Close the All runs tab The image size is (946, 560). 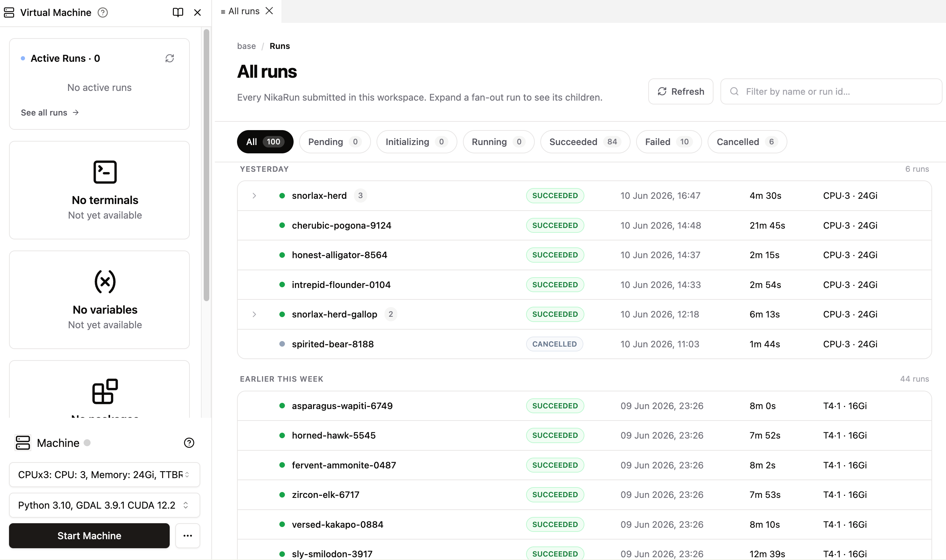pos(269,11)
